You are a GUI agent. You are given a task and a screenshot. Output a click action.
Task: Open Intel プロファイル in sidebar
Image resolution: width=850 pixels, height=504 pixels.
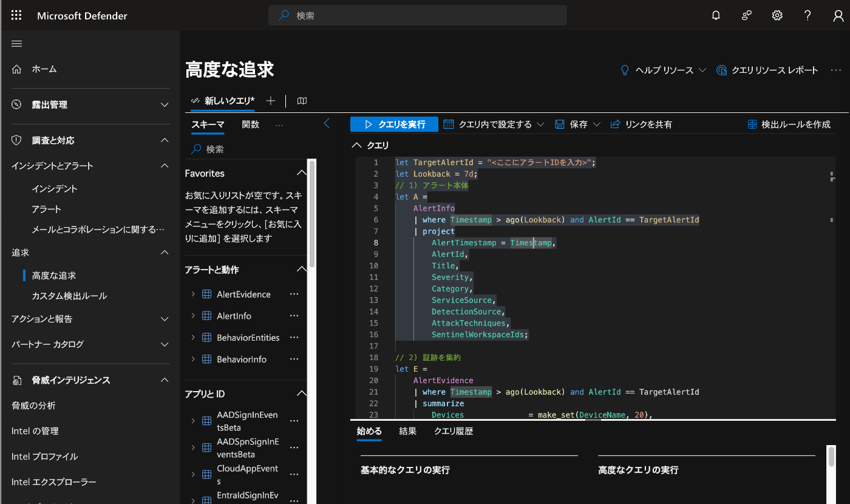coord(44,456)
